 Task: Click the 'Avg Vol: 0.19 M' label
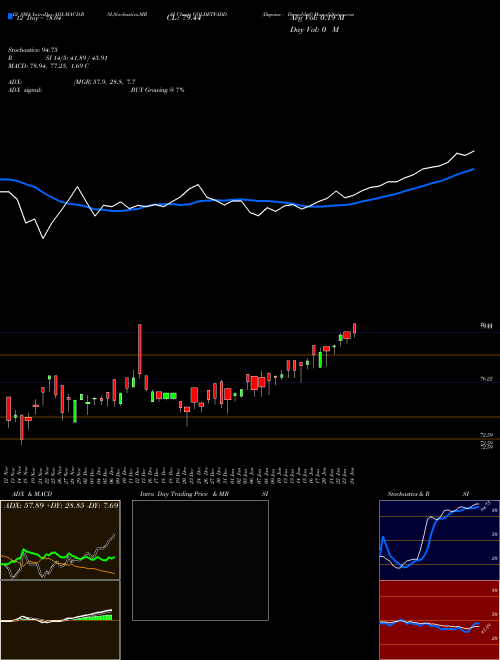click(316, 18)
